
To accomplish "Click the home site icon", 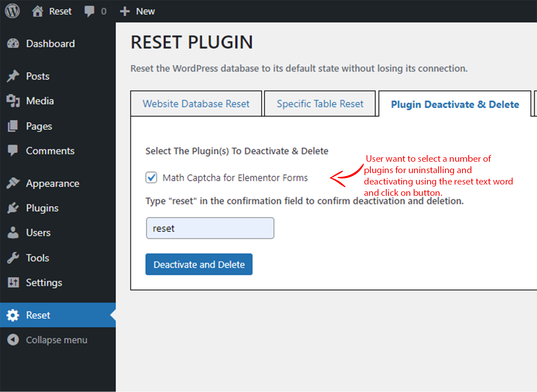I will [38, 11].
